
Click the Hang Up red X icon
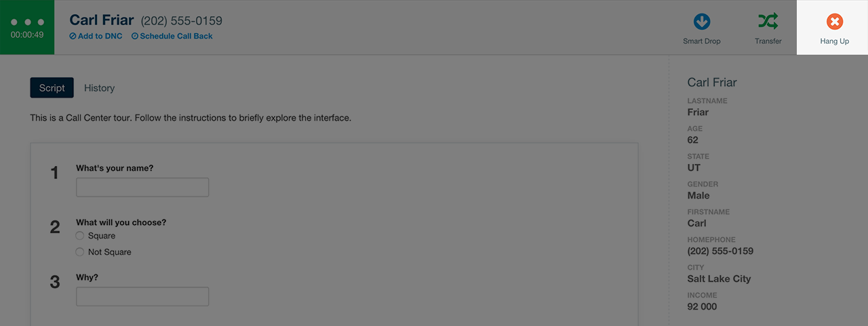coord(835,22)
